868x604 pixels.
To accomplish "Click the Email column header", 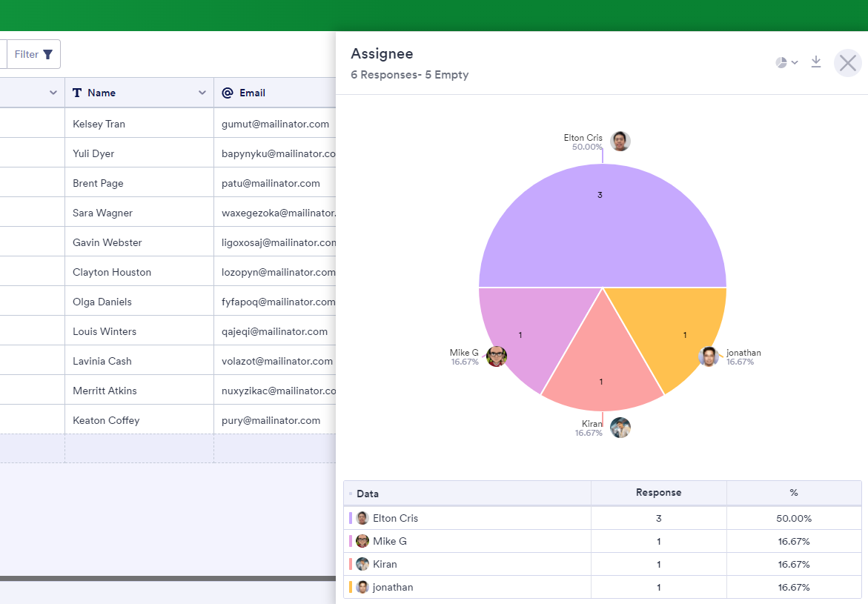I will coord(252,93).
